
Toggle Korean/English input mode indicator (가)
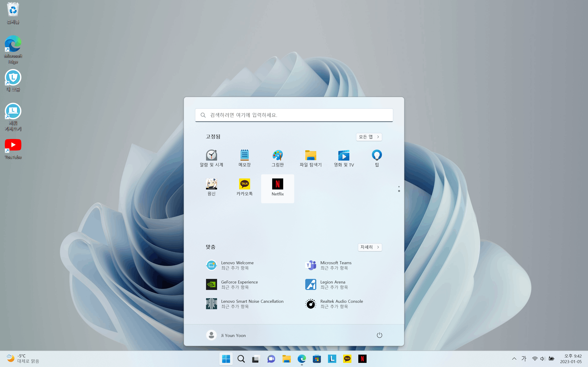tap(524, 359)
